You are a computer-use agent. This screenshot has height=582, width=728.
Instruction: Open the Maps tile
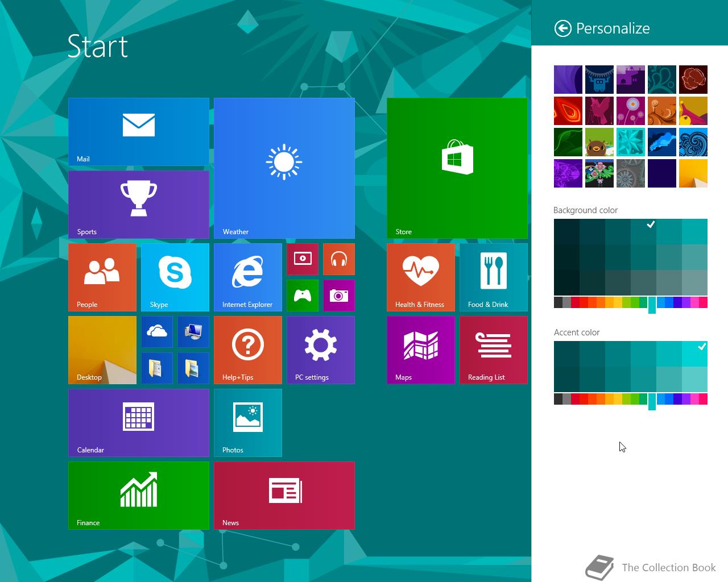click(x=421, y=350)
